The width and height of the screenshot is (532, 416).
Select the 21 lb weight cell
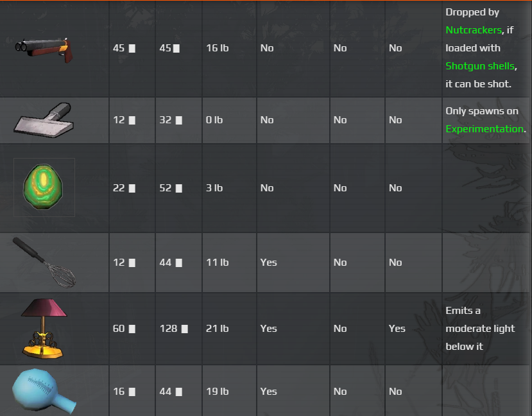tap(218, 329)
